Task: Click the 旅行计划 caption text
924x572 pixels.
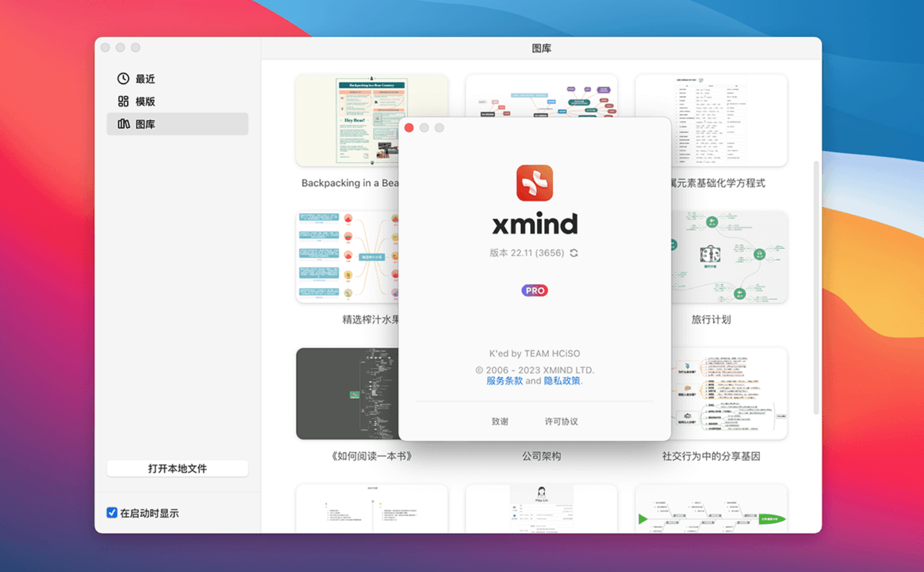Action: tap(711, 319)
